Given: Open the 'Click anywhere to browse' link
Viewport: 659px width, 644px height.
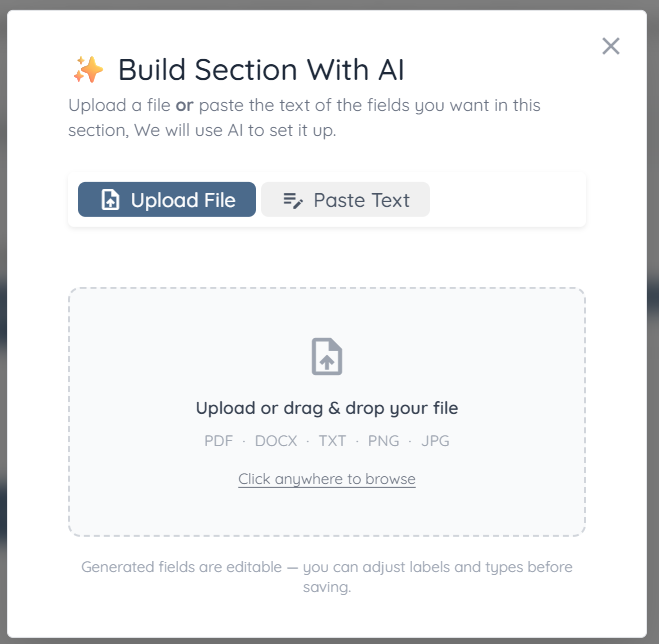Looking at the screenshot, I should pyautogui.click(x=327, y=479).
